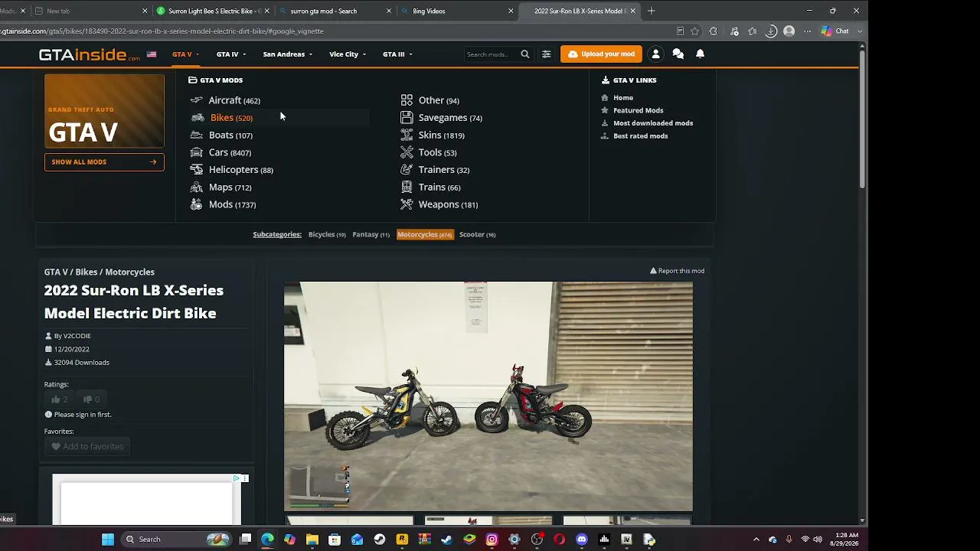The height and width of the screenshot is (551, 980).
Task: Click Report this mod
Action: click(x=678, y=271)
